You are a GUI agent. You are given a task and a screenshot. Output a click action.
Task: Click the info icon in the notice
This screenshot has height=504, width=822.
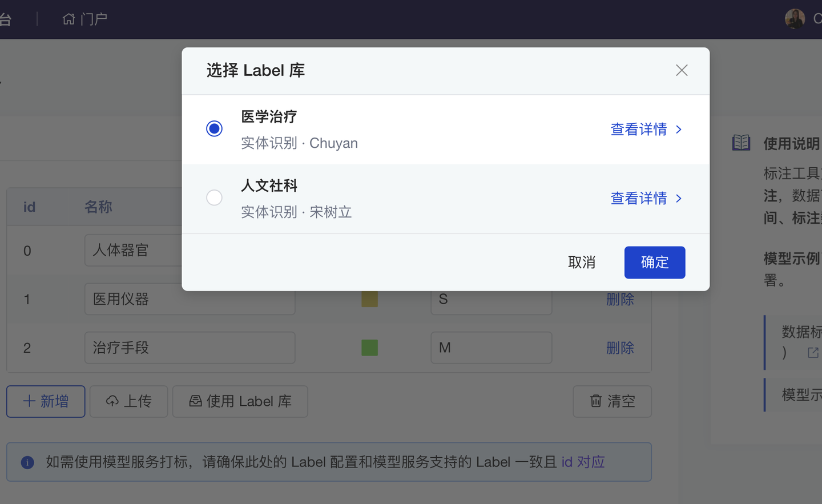27,462
